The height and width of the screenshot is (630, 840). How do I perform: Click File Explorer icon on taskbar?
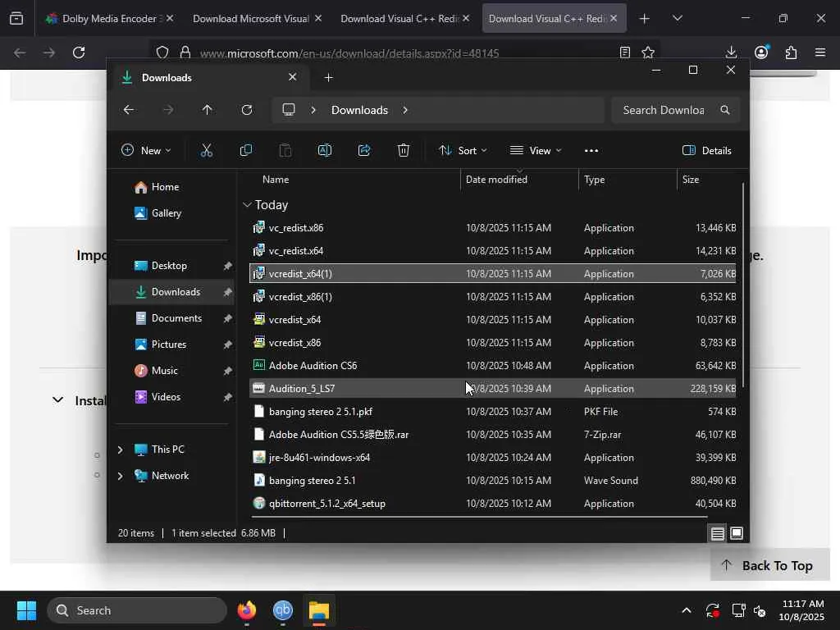319,610
